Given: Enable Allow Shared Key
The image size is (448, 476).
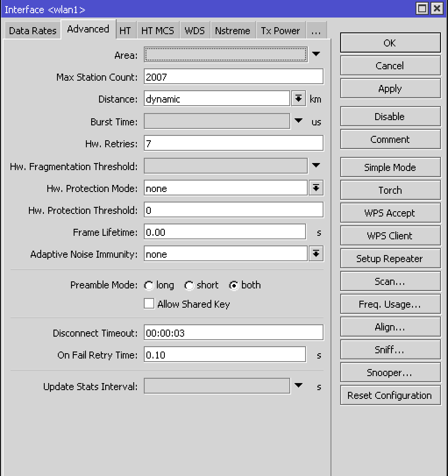Looking at the screenshot, I should 149,304.
